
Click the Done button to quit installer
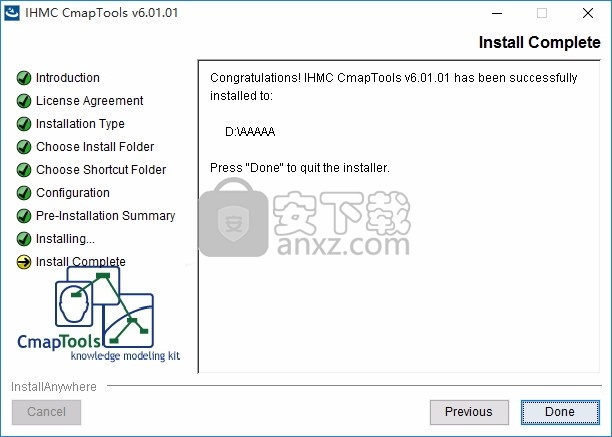560,412
